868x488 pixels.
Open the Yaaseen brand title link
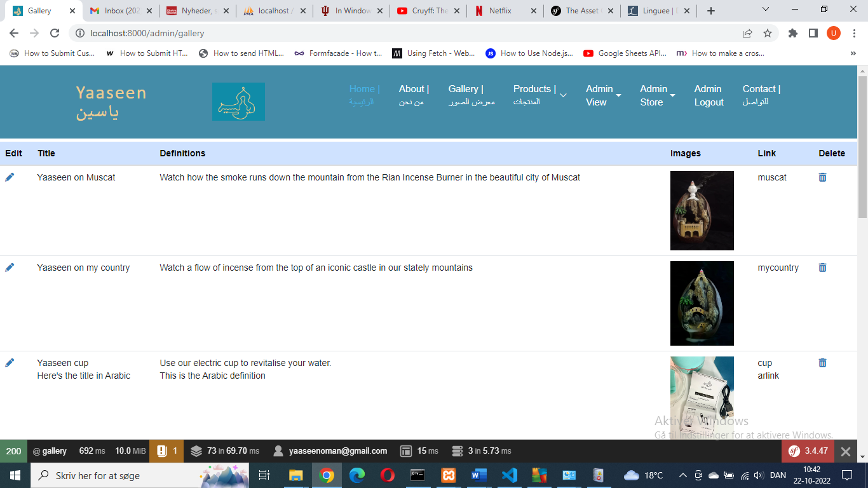[x=111, y=102]
